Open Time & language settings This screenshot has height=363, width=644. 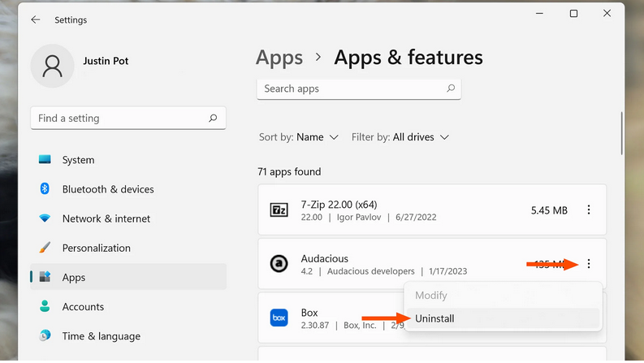pyautogui.click(x=128, y=336)
